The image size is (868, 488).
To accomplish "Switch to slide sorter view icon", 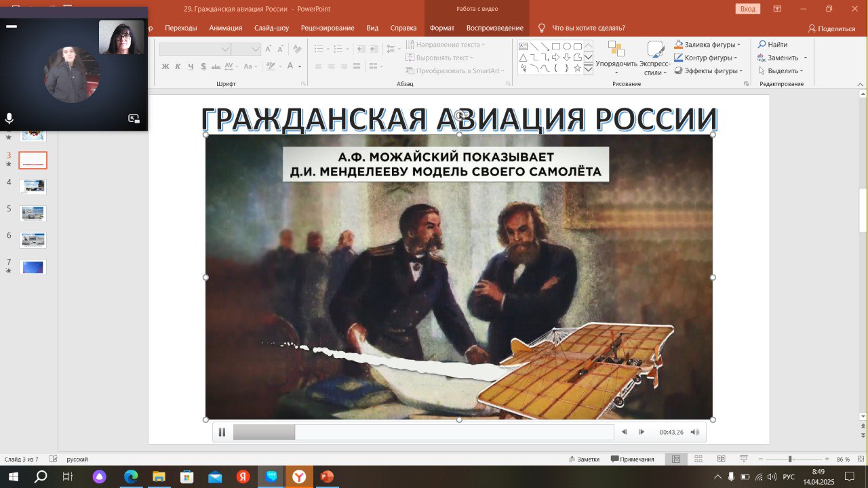I will pos(698,459).
